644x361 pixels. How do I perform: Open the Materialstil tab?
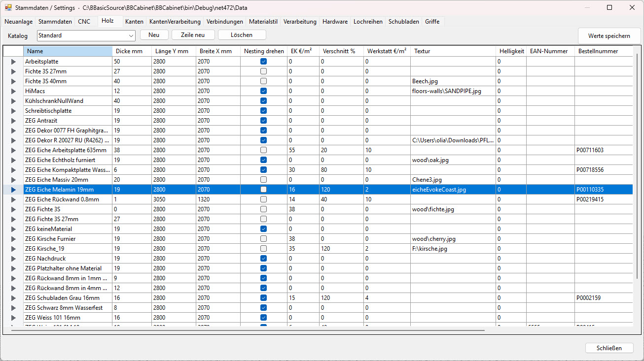click(263, 22)
